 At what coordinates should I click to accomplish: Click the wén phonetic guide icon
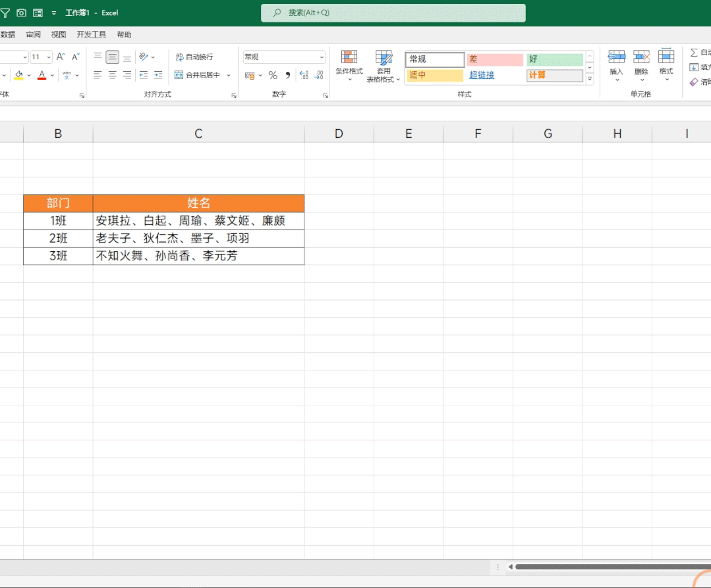pos(67,75)
